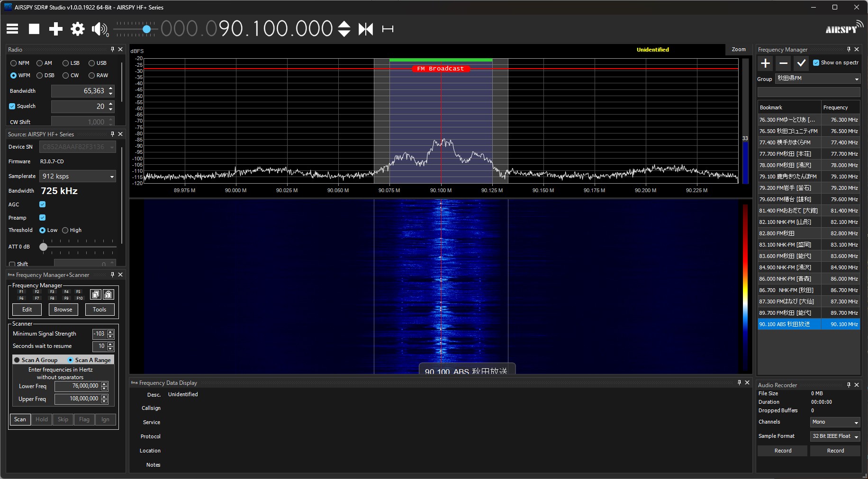The image size is (868, 479).
Task: Select the NFM demodulation mode
Action: click(x=14, y=63)
